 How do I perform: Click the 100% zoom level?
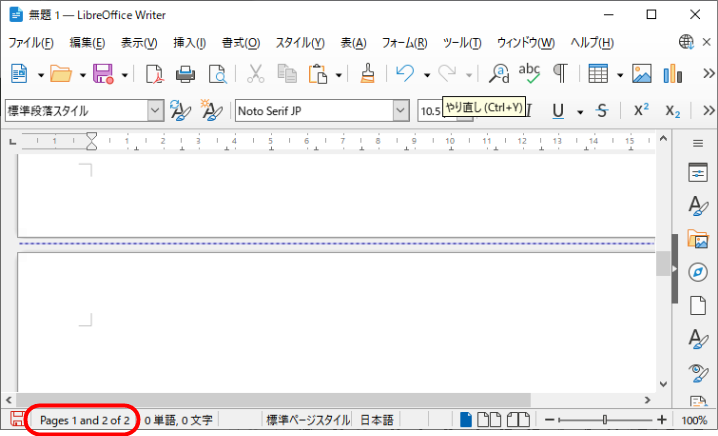[x=694, y=420]
